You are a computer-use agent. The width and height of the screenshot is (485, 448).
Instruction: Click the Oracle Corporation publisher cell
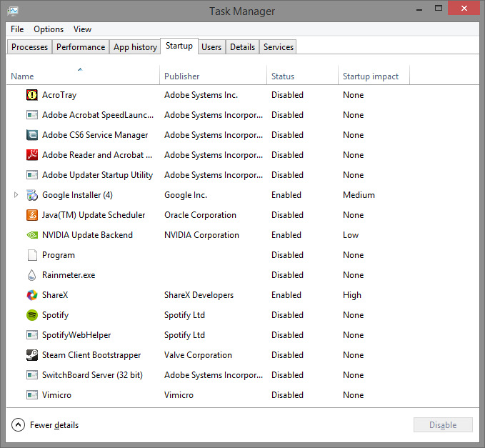(x=200, y=215)
